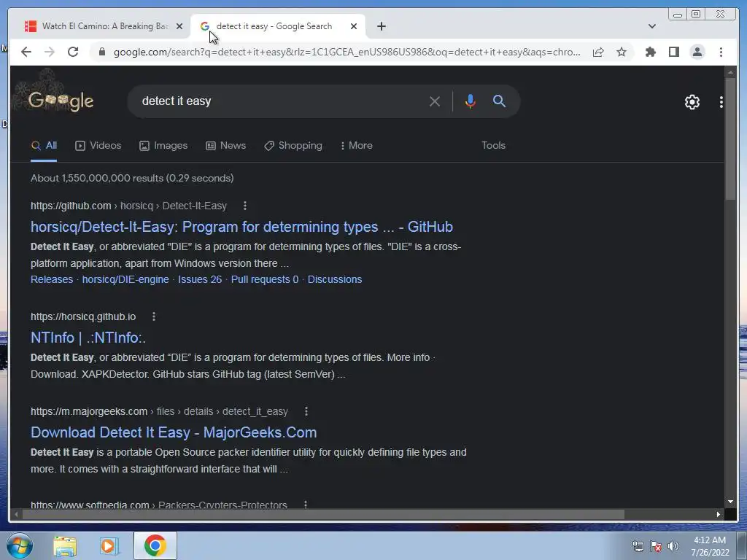Click the 'detect it easy' search input
Image resolution: width=747 pixels, height=560 pixels.
(281, 101)
